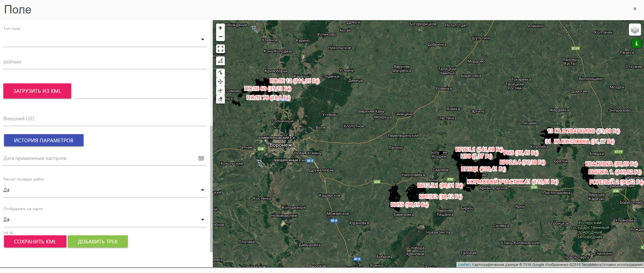
Task: Click the green info button
Action: pos(636,43)
